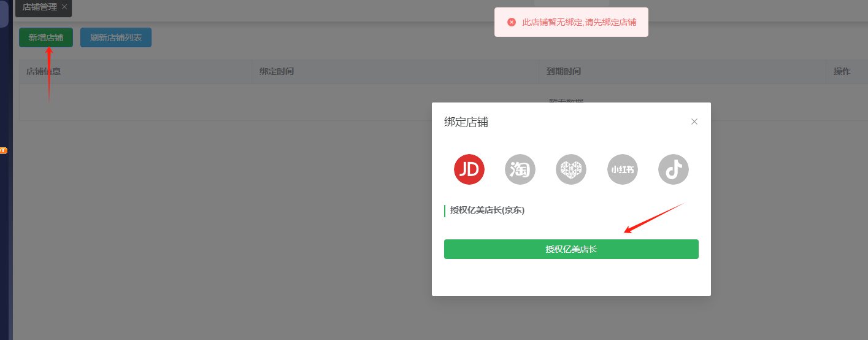Click the 此店铺暂无绑定 error message text

coord(578,22)
